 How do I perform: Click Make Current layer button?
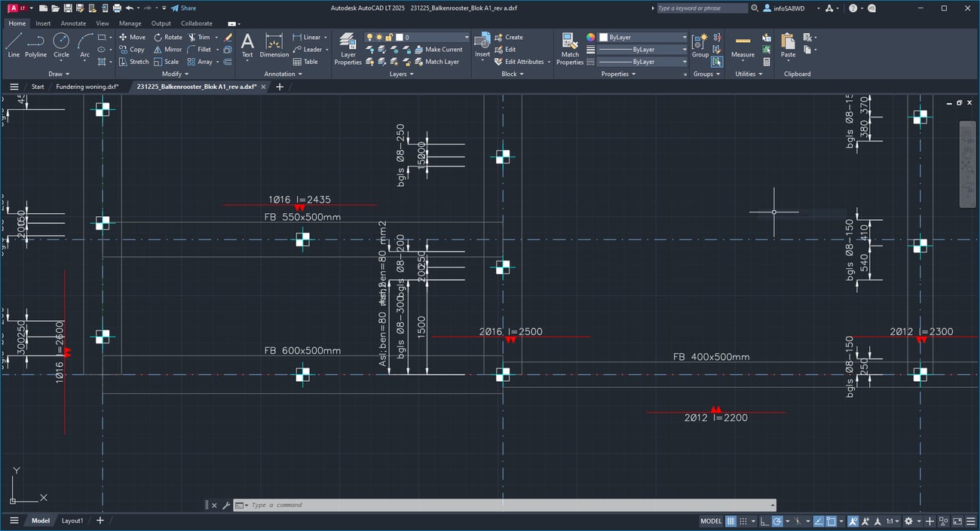(437, 50)
